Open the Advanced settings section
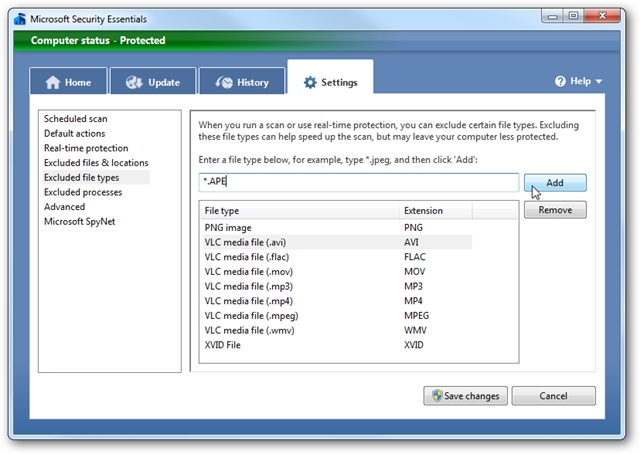This screenshot has width=640, height=454. pos(64,207)
